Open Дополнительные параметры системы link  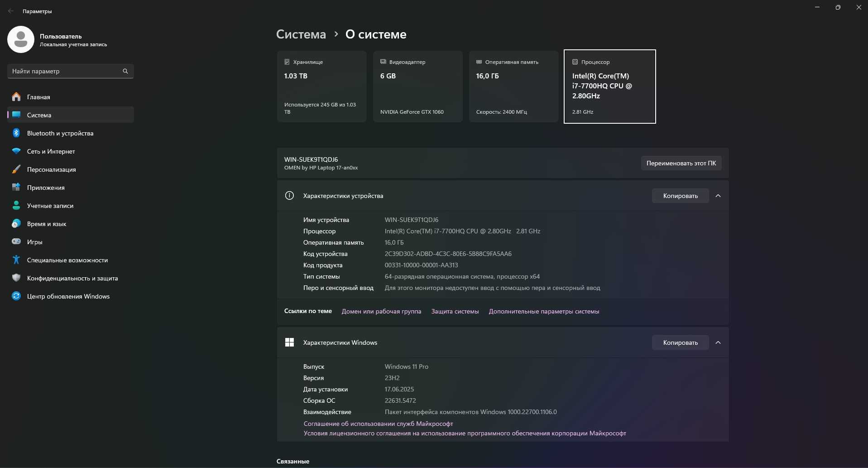click(544, 311)
